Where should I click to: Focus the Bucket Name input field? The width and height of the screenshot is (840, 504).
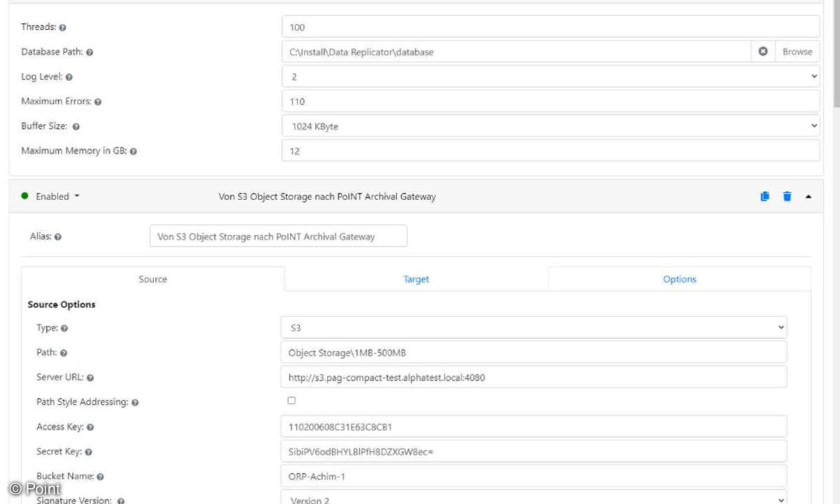(534, 476)
